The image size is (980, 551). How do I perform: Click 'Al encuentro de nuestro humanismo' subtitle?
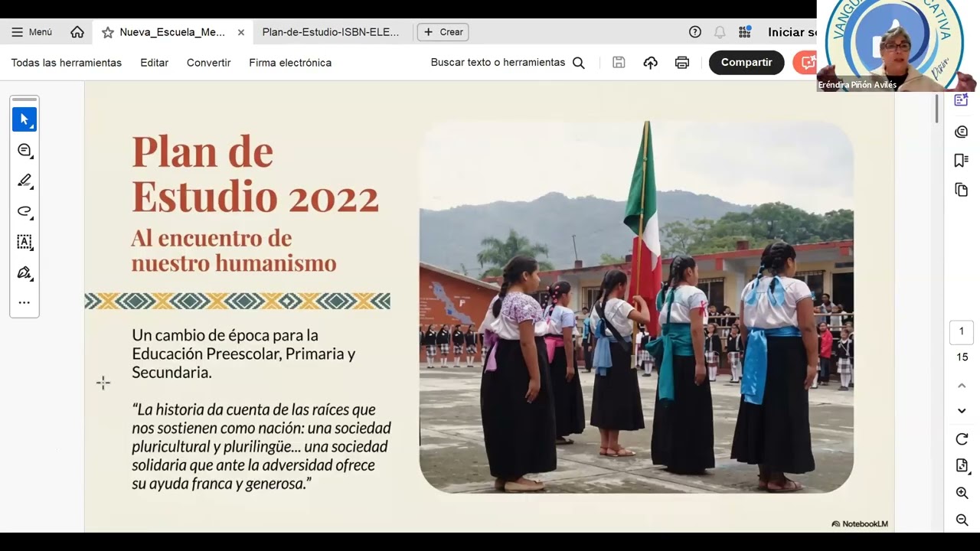[x=234, y=250]
